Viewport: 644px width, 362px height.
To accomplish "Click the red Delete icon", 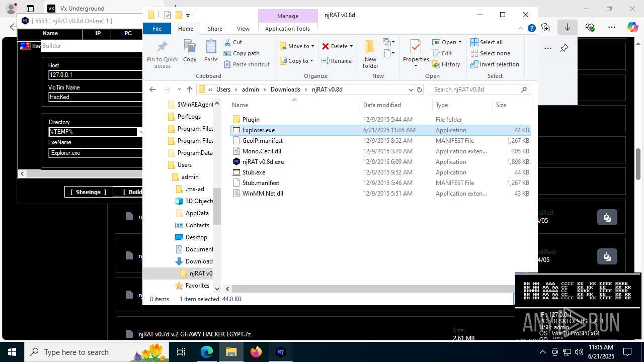I will [326, 46].
